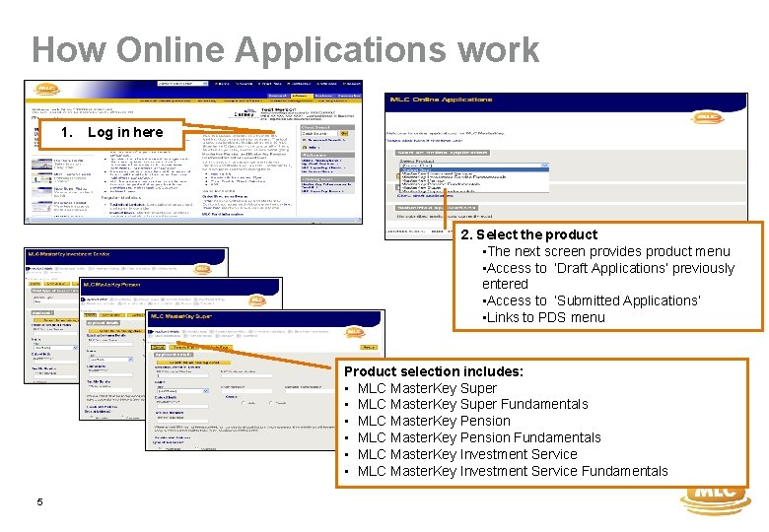Viewport: 769px width, 532px height.
Task: Open the dropdown in the homepage's blue header bar
Action: [x=183, y=84]
